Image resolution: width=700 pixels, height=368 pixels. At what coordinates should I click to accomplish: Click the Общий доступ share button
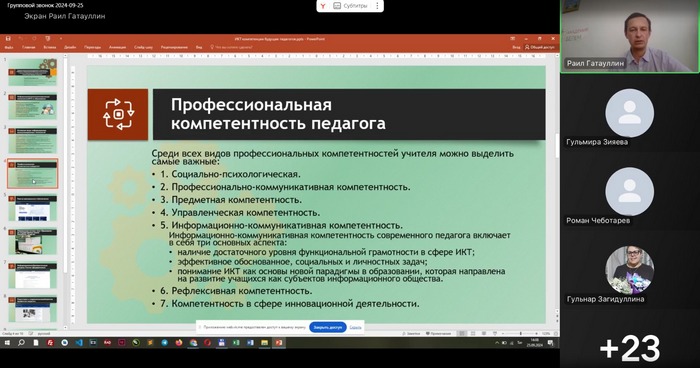(540, 47)
